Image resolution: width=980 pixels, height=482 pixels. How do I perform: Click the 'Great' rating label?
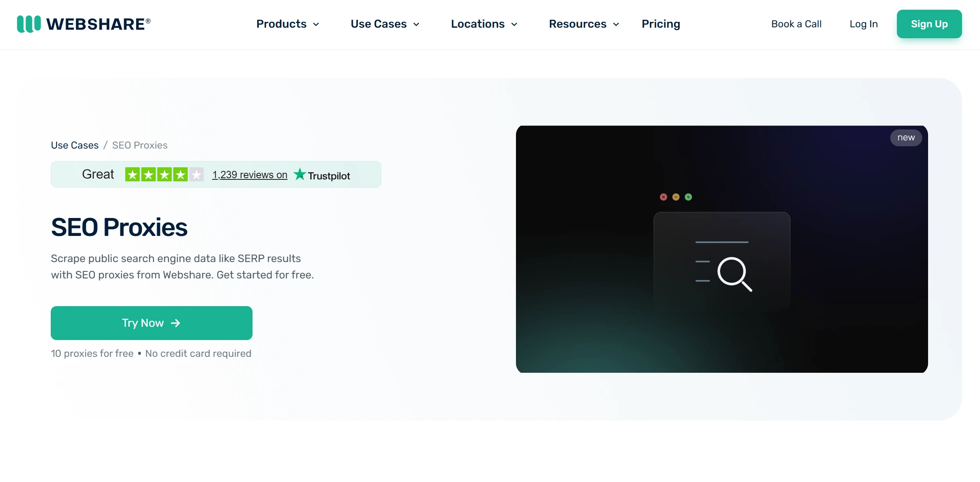click(x=98, y=174)
